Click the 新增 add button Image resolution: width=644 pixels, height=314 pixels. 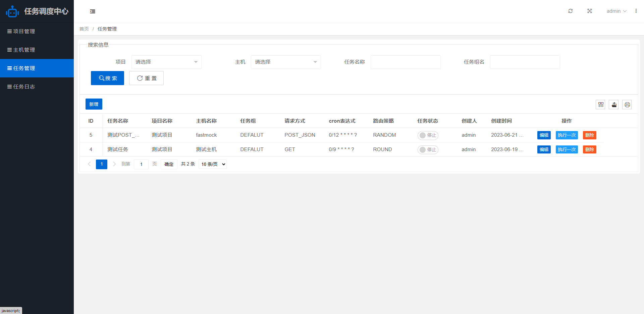94,104
